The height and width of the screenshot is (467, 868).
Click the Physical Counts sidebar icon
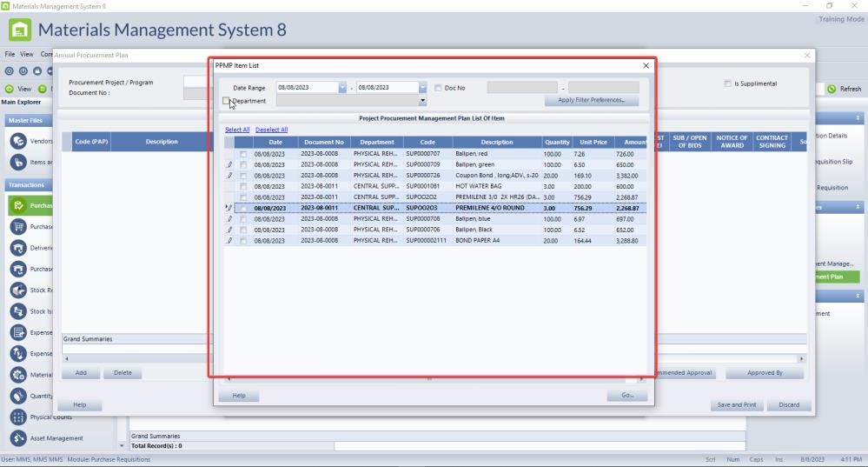coord(17,416)
